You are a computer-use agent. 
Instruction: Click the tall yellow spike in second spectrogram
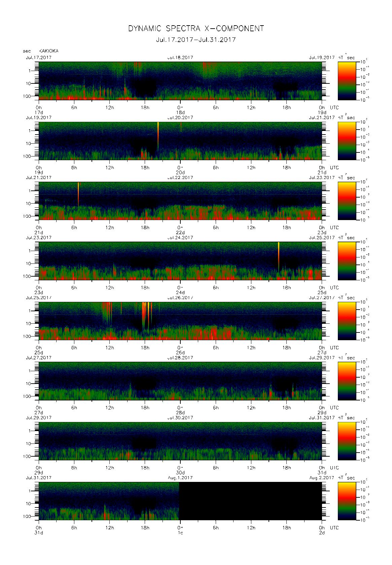pos(158,130)
